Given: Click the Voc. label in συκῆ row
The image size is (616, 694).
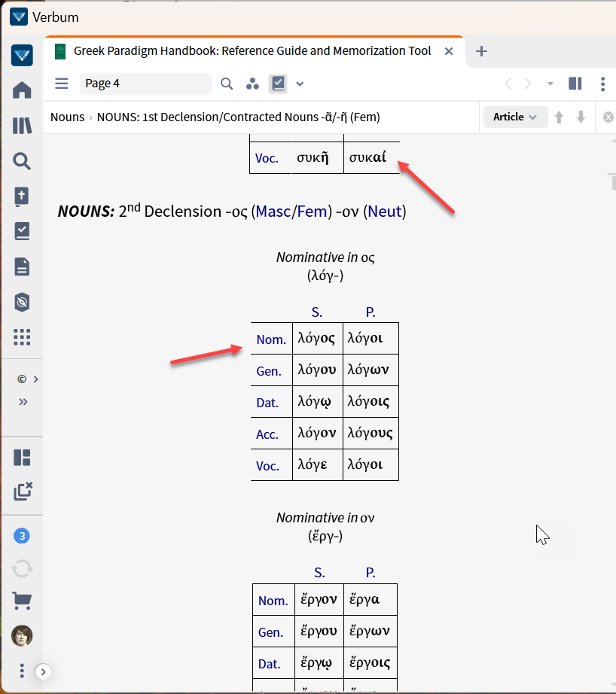Looking at the screenshot, I should pos(267,158).
